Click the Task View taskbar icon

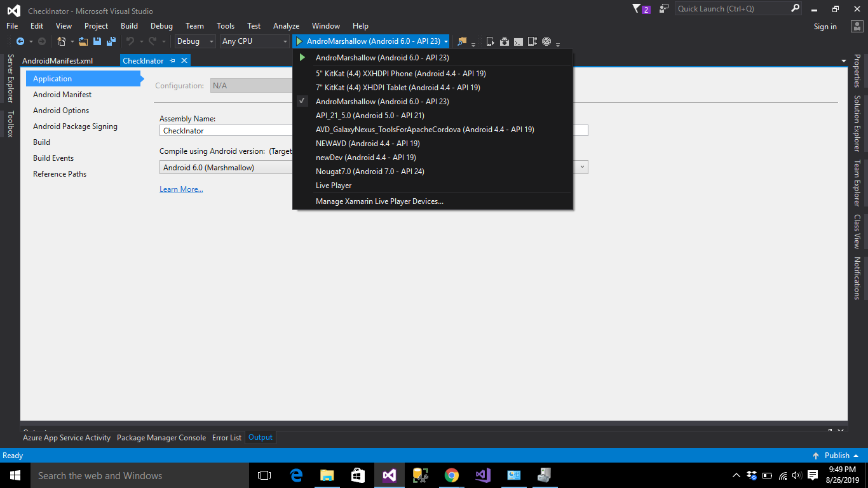point(264,475)
